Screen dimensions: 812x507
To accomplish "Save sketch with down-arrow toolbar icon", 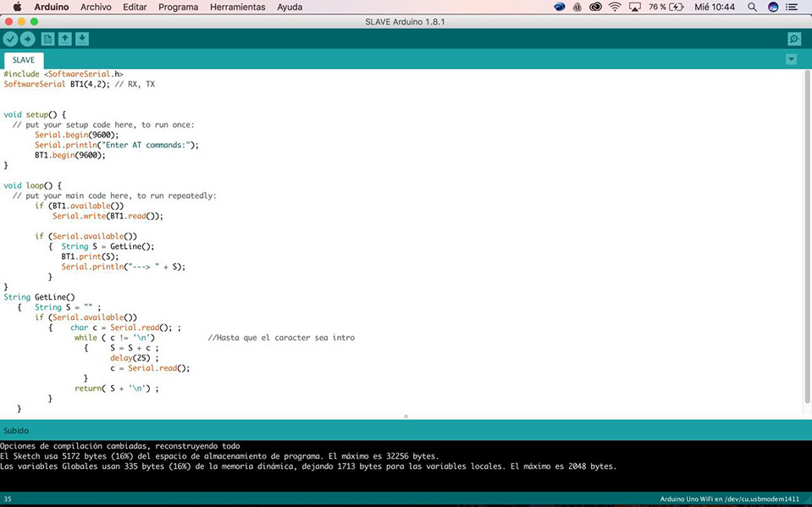I will (82, 39).
